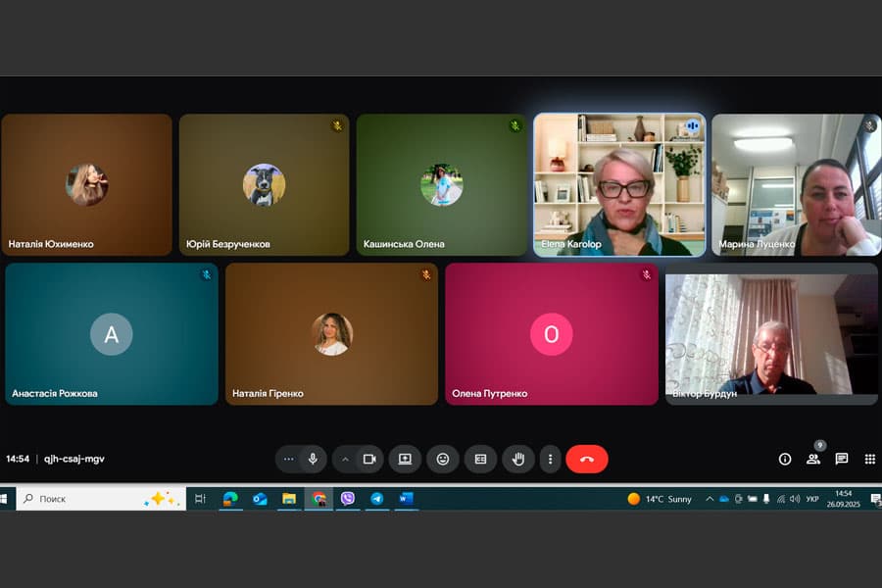The image size is (882, 588).
Task: Open Outlook from taskbar
Action: pyautogui.click(x=260, y=499)
